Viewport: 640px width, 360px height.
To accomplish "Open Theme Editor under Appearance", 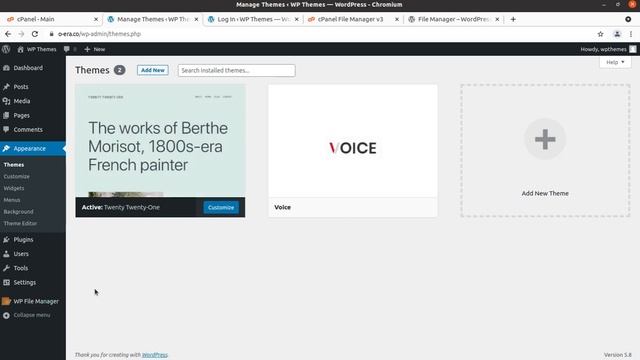I will point(20,224).
